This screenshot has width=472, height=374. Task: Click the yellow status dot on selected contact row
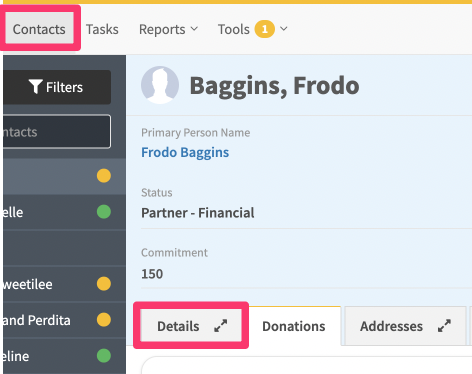(104, 176)
